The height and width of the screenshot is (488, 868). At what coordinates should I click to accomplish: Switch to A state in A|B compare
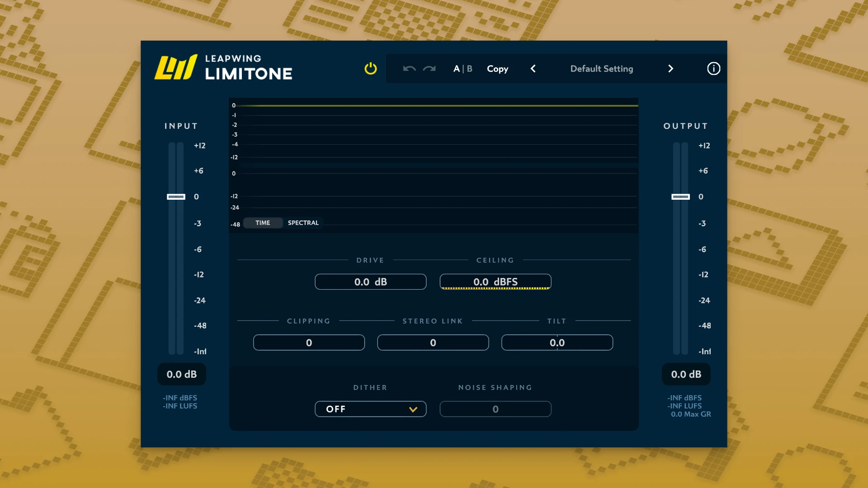tap(457, 69)
